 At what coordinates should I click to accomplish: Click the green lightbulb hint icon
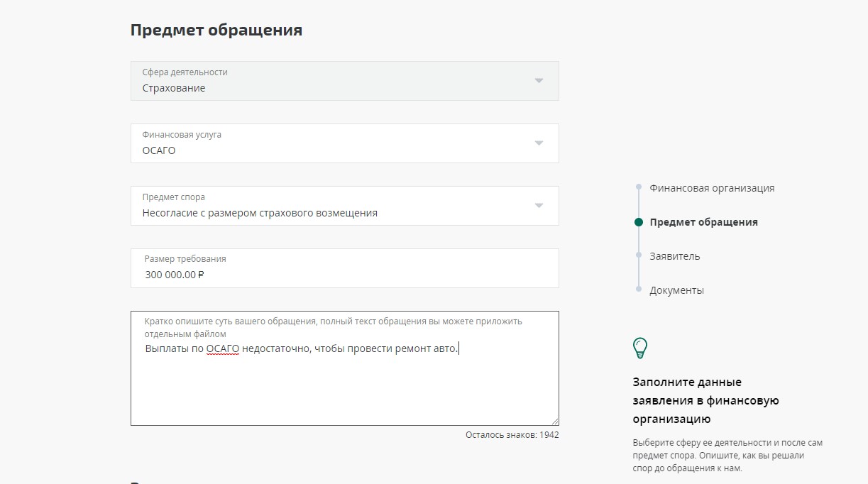640,348
